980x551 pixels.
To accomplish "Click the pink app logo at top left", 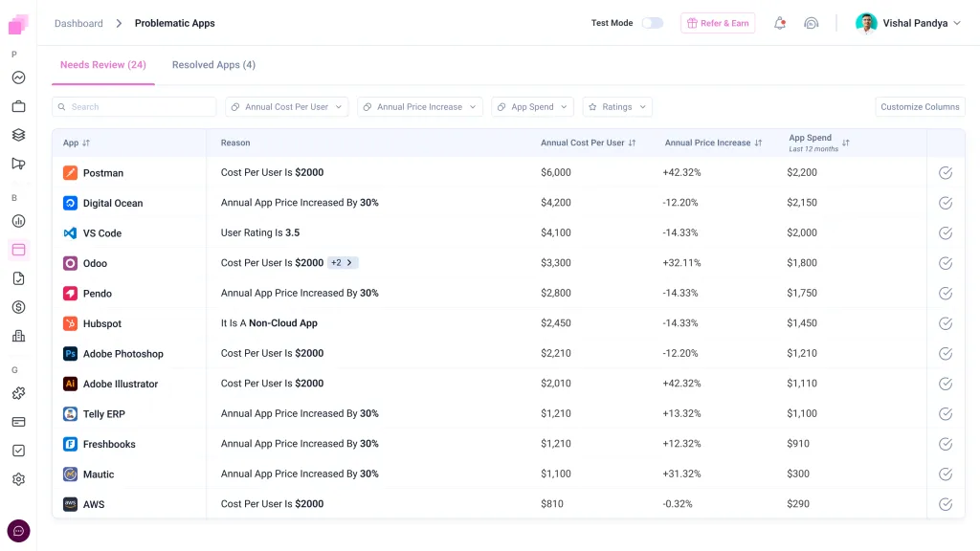I will point(18,24).
